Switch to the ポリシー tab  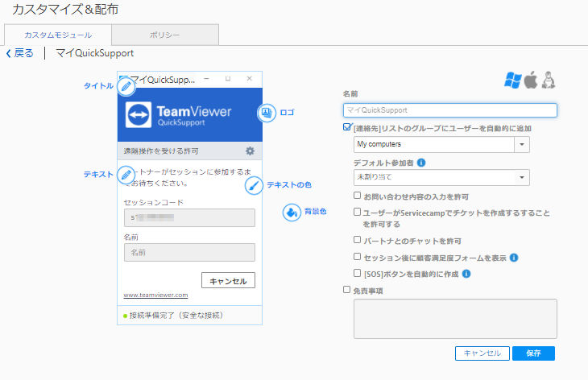tap(165, 35)
